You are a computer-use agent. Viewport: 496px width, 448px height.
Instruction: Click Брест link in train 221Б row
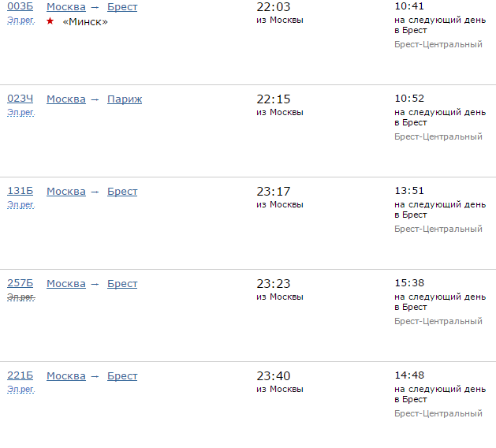122,376
